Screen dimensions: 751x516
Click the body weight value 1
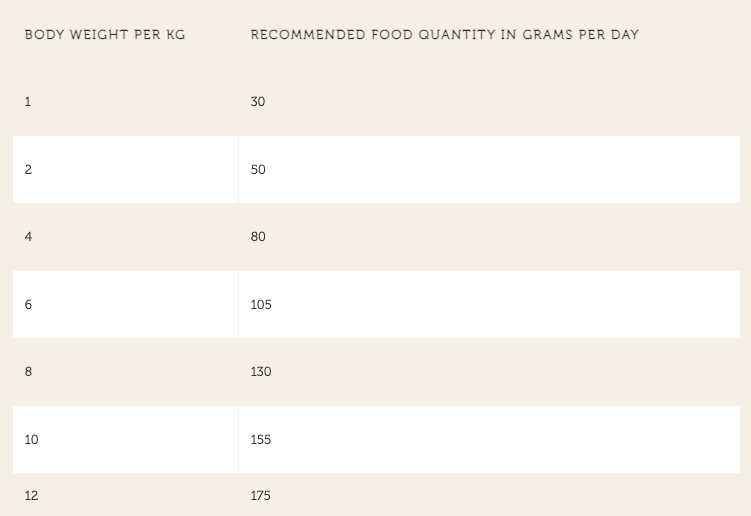click(28, 102)
